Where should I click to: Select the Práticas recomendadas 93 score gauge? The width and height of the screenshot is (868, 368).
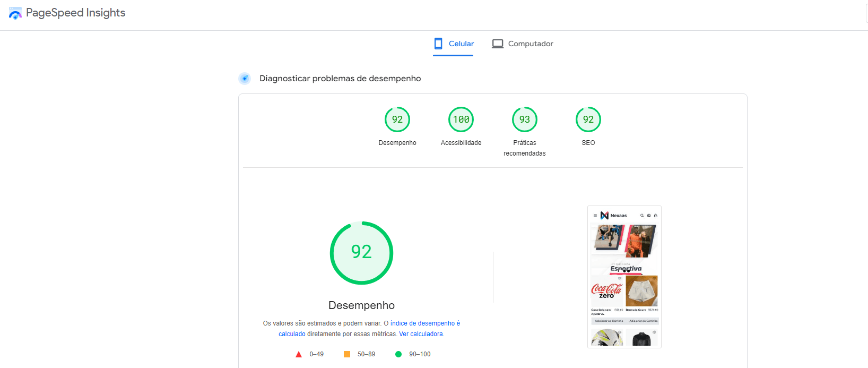coord(525,119)
